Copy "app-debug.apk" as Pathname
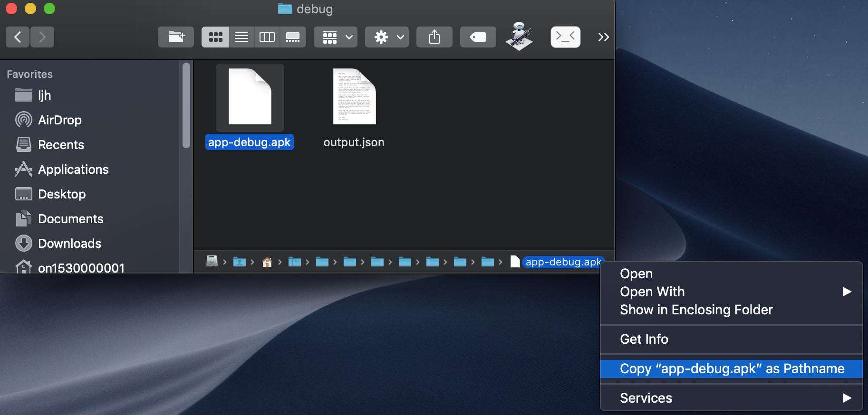Screen dimensions: 868x415 coord(731,368)
